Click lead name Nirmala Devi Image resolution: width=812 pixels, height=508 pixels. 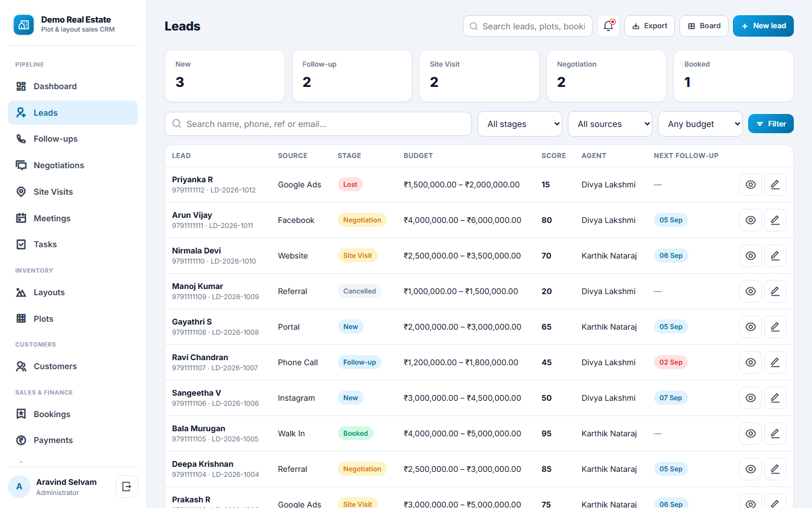point(196,251)
